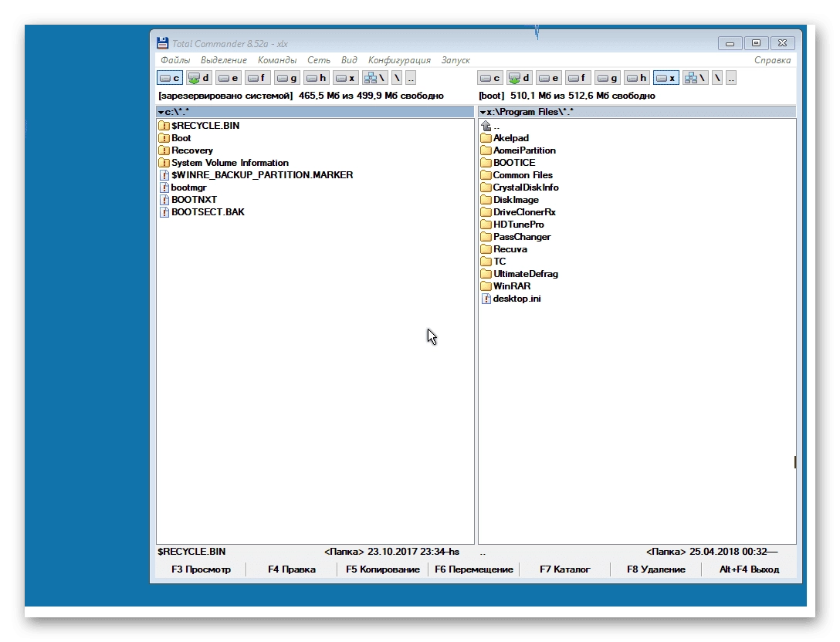
Task: Open the Сеть menu
Action: point(319,60)
